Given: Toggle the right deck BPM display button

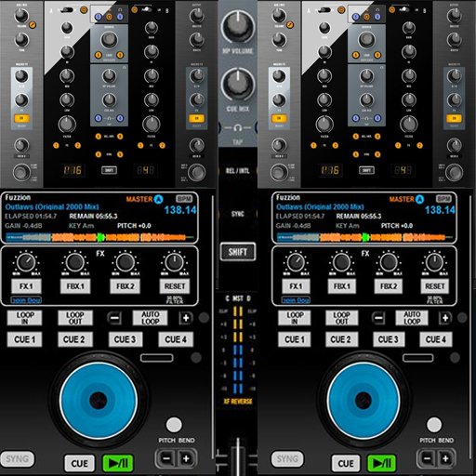Looking at the screenshot, I should tap(443, 199).
